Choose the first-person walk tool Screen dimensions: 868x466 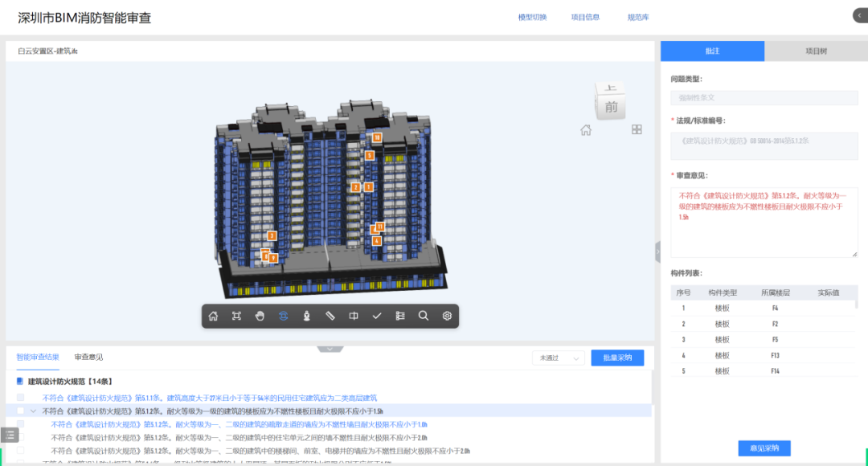click(306, 316)
